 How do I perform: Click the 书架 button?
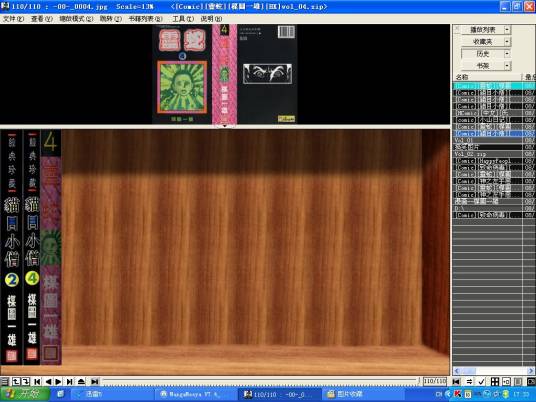click(x=482, y=66)
